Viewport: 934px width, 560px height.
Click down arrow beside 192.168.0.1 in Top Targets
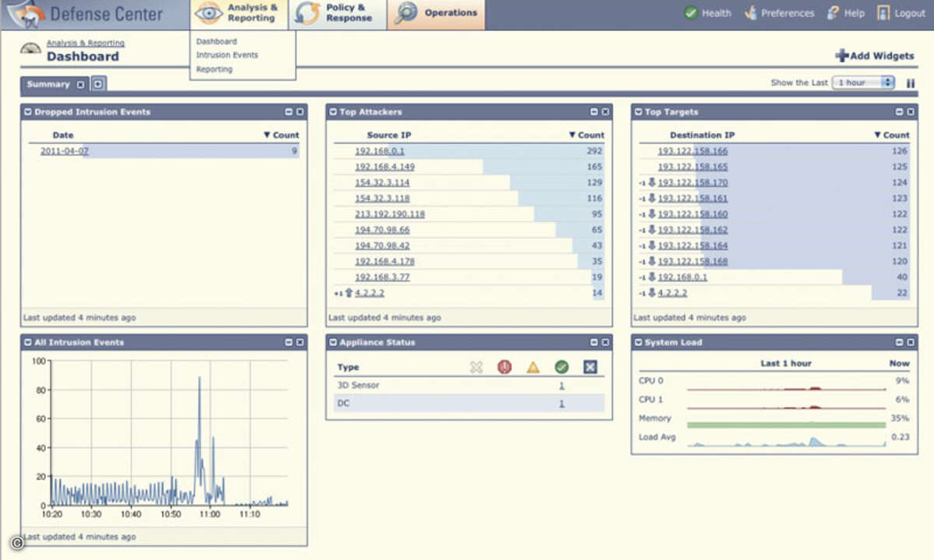pyautogui.click(x=651, y=277)
